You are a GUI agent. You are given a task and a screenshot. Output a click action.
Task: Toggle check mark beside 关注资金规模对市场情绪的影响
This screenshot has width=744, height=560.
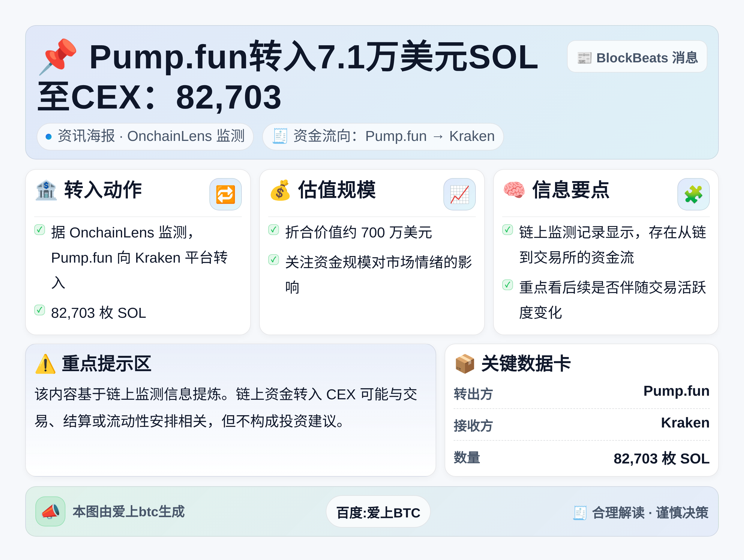click(x=274, y=260)
